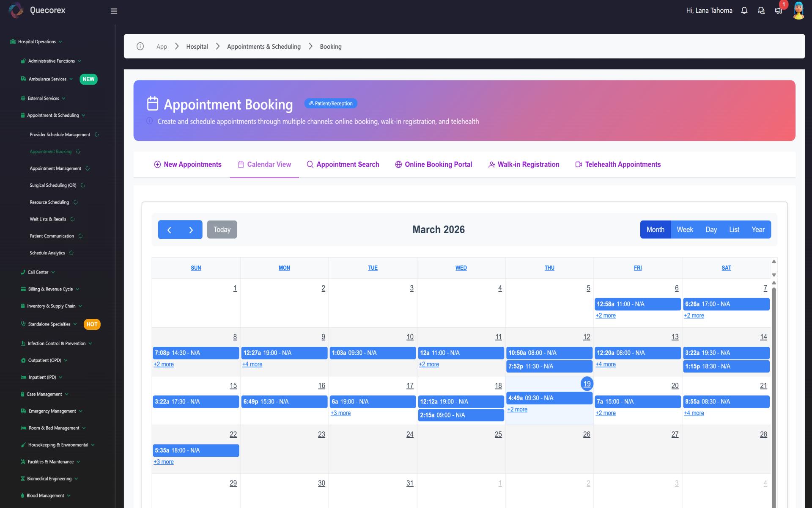Viewport: 812px width, 508px height.
Task: Open the Walk-in Registration tab
Action: pyautogui.click(x=524, y=164)
